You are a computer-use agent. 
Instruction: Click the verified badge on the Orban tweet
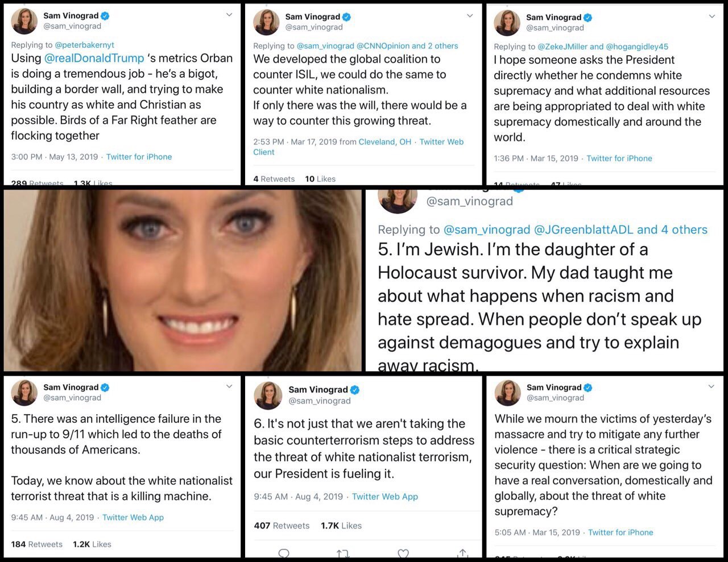(x=105, y=16)
